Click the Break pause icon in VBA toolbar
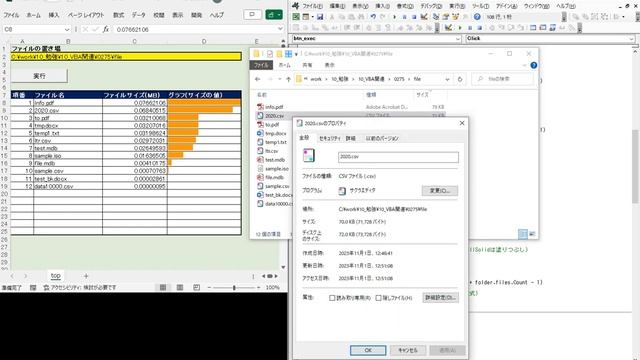 click(404, 17)
